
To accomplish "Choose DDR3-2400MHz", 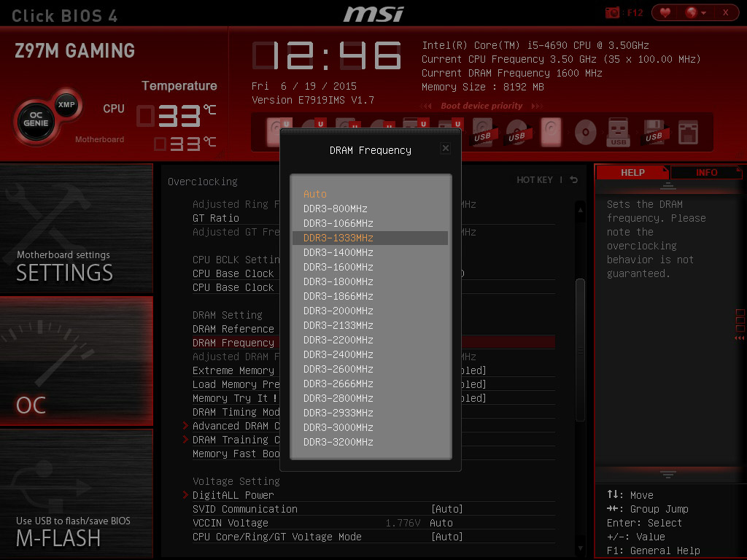I will point(370,354).
